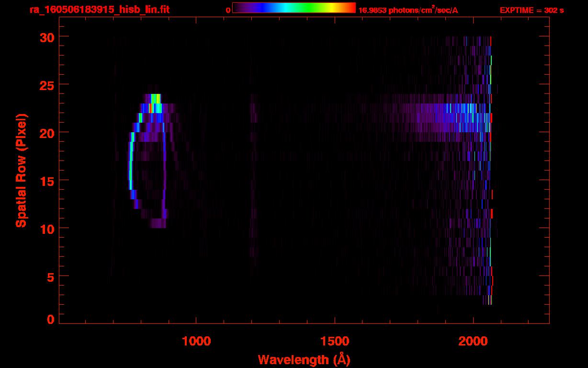Click the bright ring-shaped emission feature

148,161
